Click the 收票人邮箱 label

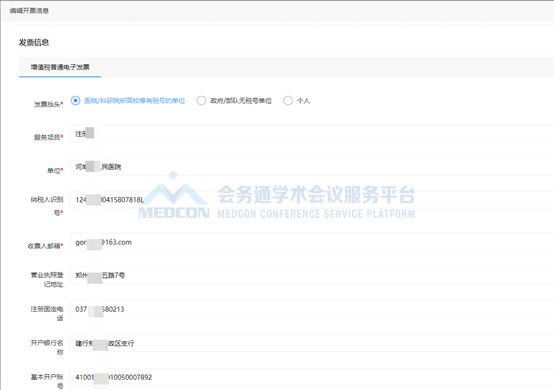(x=46, y=246)
